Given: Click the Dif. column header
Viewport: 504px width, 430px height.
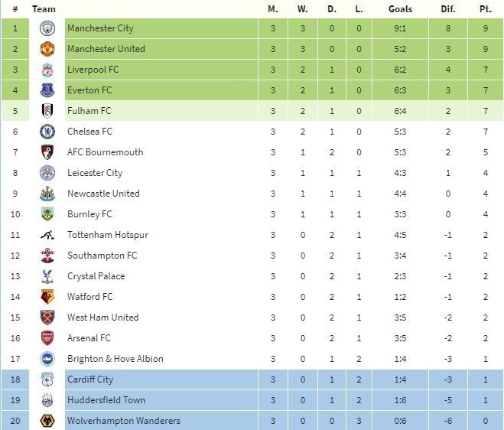Looking at the screenshot, I should coord(447,9).
